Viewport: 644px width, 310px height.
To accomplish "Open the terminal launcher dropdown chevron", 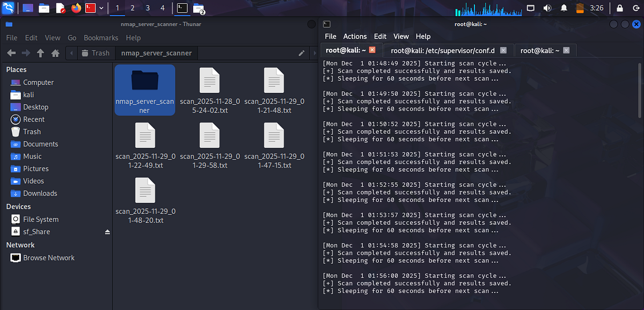I will click(x=101, y=8).
